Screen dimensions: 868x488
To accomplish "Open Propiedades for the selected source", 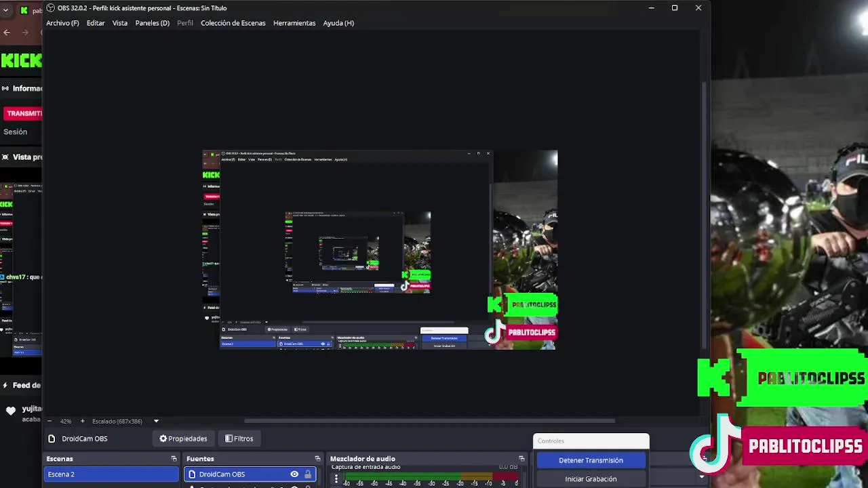I will [x=183, y=439].
